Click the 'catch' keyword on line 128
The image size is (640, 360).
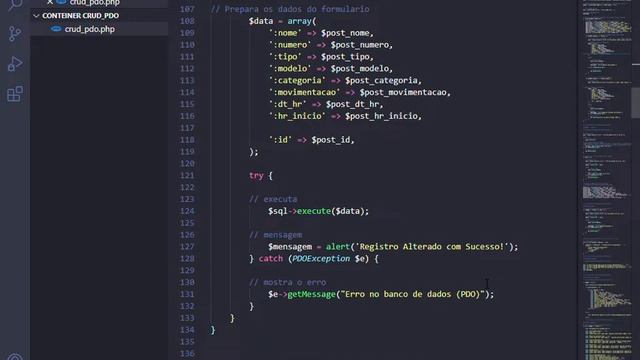(271, 259)
